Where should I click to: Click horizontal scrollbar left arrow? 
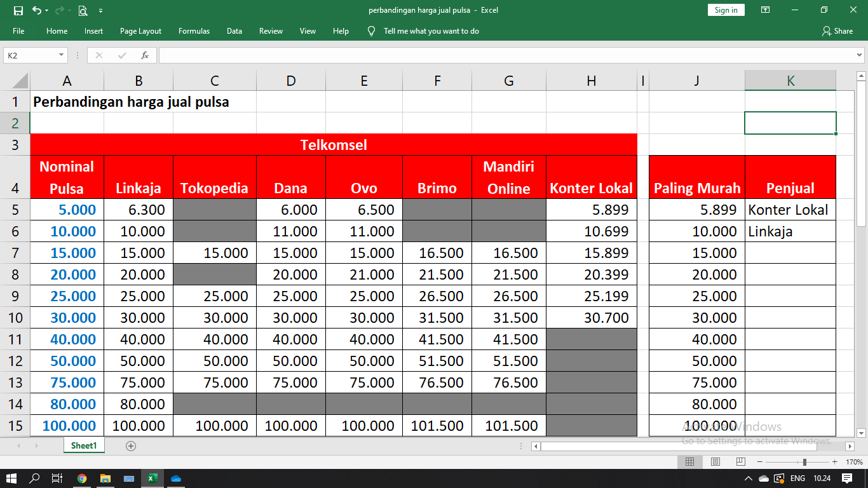coord(536,446)
